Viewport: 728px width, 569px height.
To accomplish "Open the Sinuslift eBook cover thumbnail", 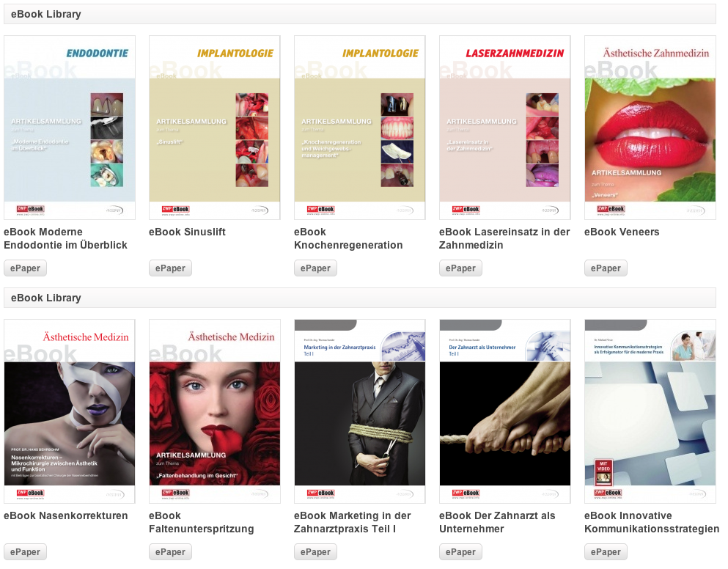I will pos(215,128).
